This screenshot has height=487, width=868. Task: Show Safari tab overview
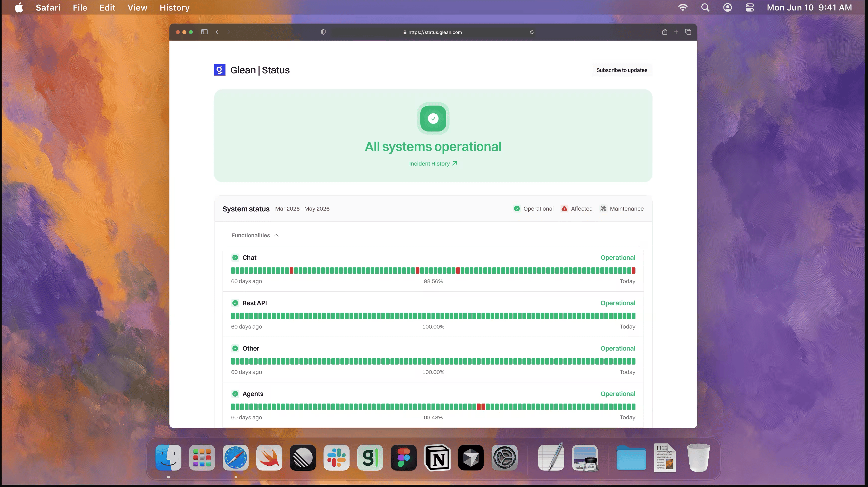tap(688, 32)
